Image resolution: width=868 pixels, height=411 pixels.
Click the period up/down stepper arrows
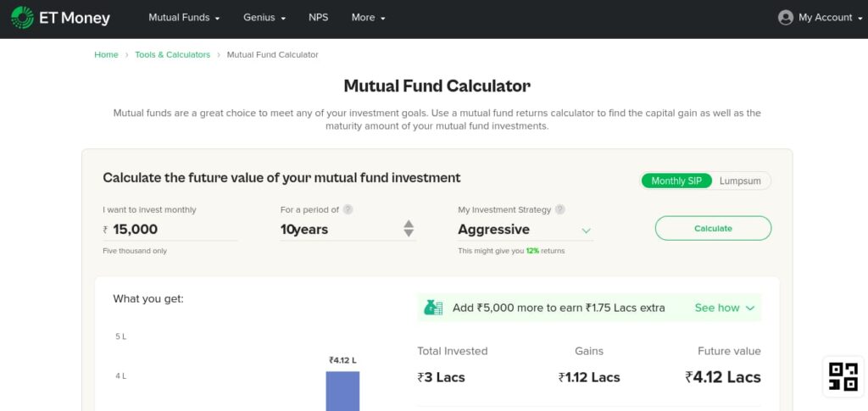[409, 229]
